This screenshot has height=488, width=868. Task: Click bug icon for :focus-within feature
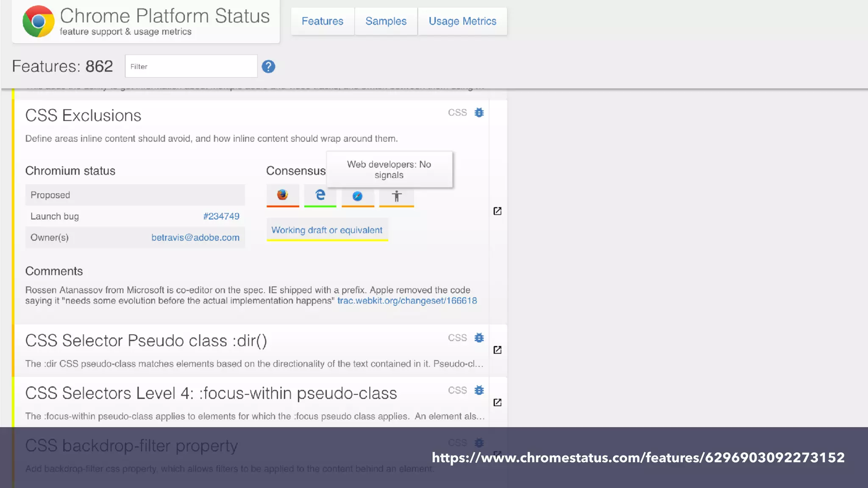tap(479, 390)
